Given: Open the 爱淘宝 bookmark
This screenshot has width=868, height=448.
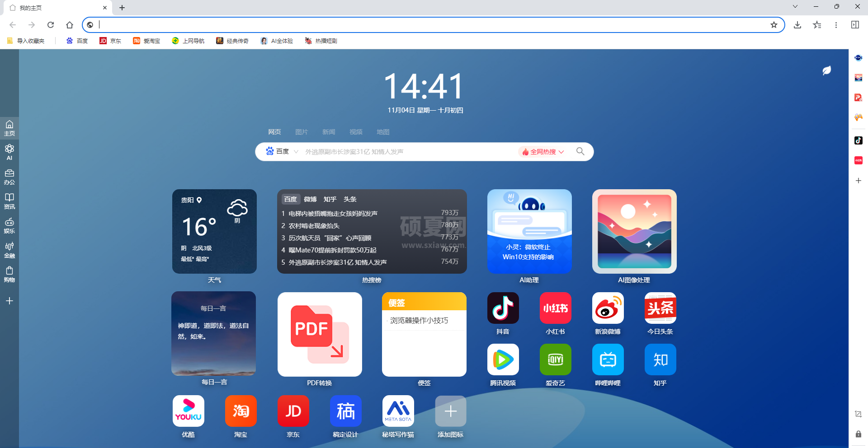Looking at the screenshot, I should tap(146, 41).
